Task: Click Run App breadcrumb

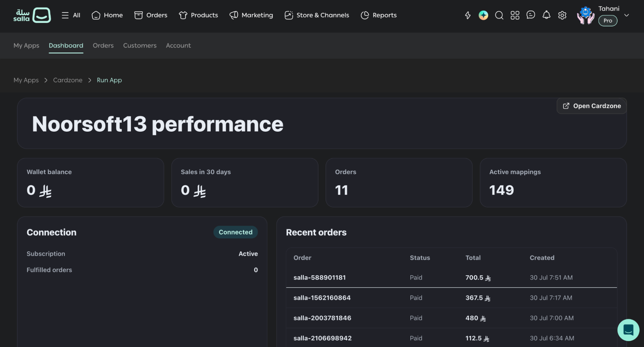Action: click(109, 80)
